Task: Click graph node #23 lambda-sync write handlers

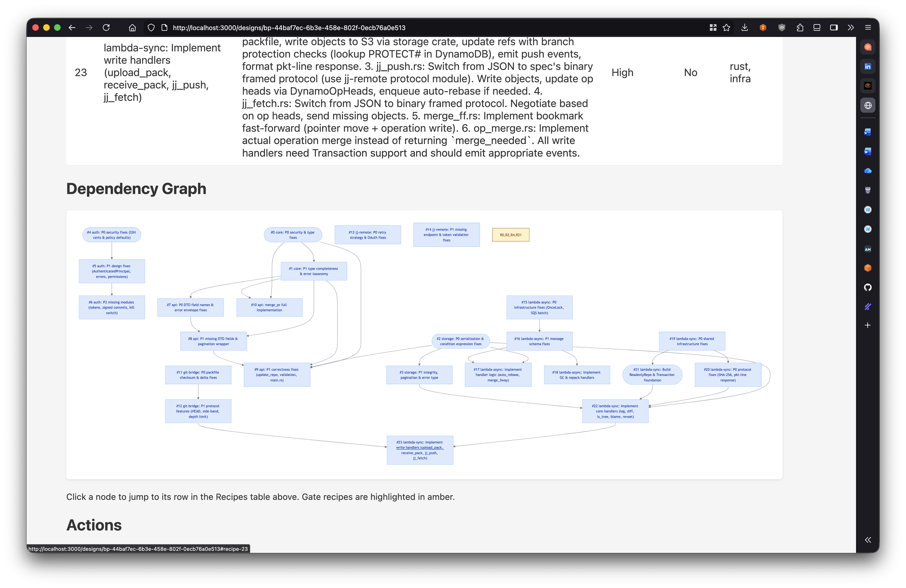Action: tap(420, 450)
